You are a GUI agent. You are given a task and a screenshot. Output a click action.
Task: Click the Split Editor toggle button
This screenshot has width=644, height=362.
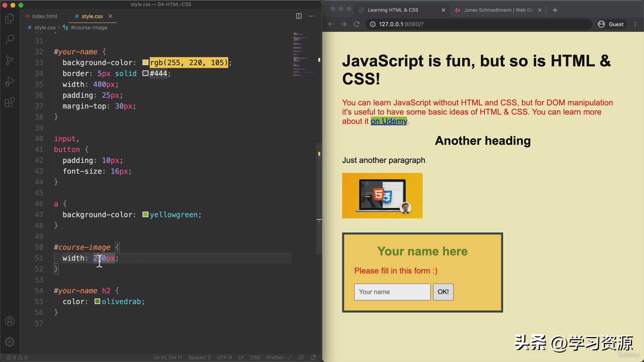(x=299, y=16)
